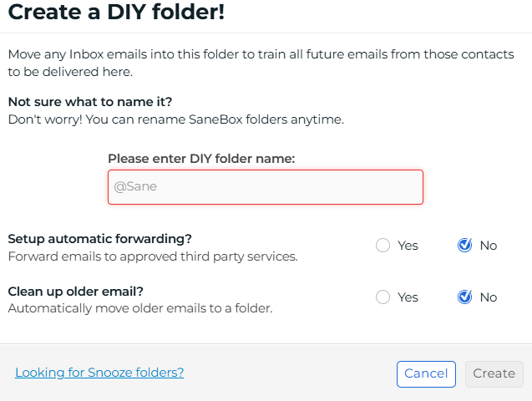This screenshot has width=532, height=401.
Task: Click the Not sure what to name it heading
Action: [90, 102]
